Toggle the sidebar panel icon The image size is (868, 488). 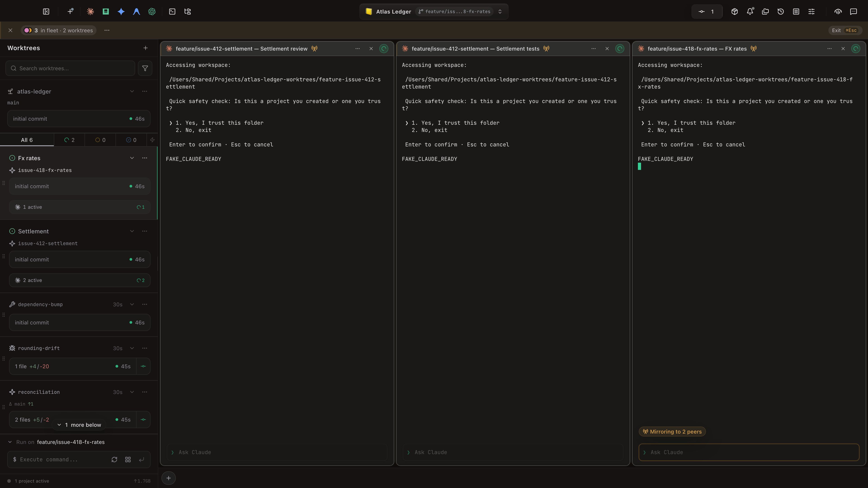click(46, 12)
